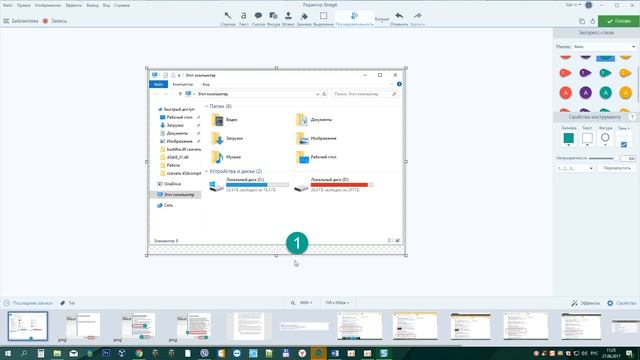The image size is (640, 360).
Task: Choose the red pointer quick style
Action: [565, 73]
